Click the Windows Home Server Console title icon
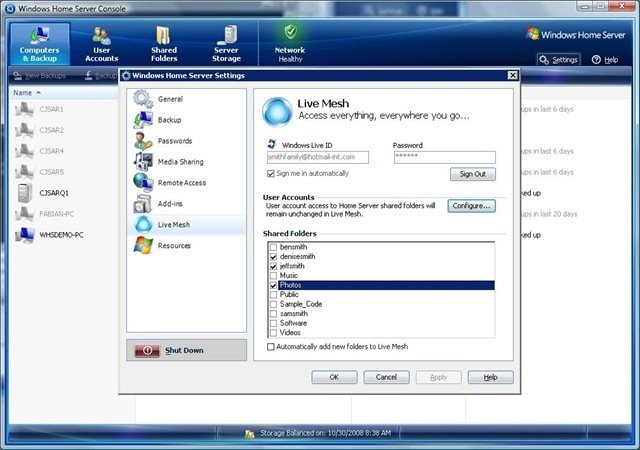Screen dimensions: 640x450 coord(10,8)
